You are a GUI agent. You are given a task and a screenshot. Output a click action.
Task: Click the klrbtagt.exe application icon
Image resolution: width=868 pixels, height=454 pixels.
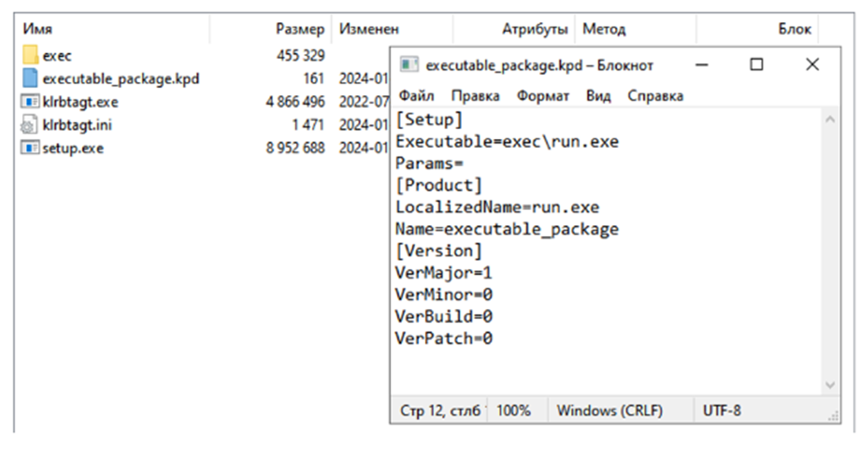tap(29, 102)
